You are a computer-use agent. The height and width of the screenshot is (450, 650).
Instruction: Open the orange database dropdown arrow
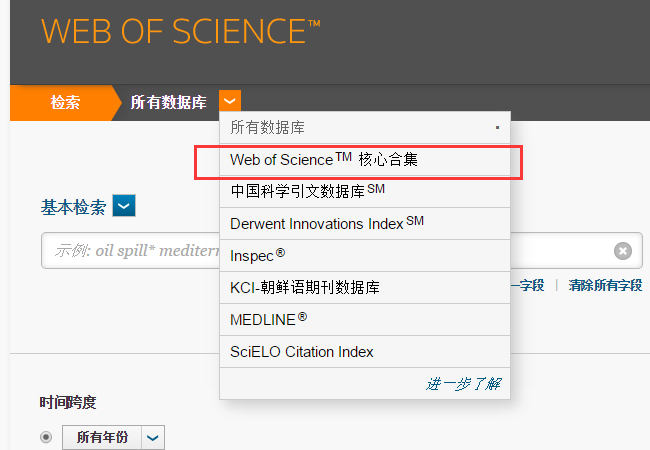[231, 101]
